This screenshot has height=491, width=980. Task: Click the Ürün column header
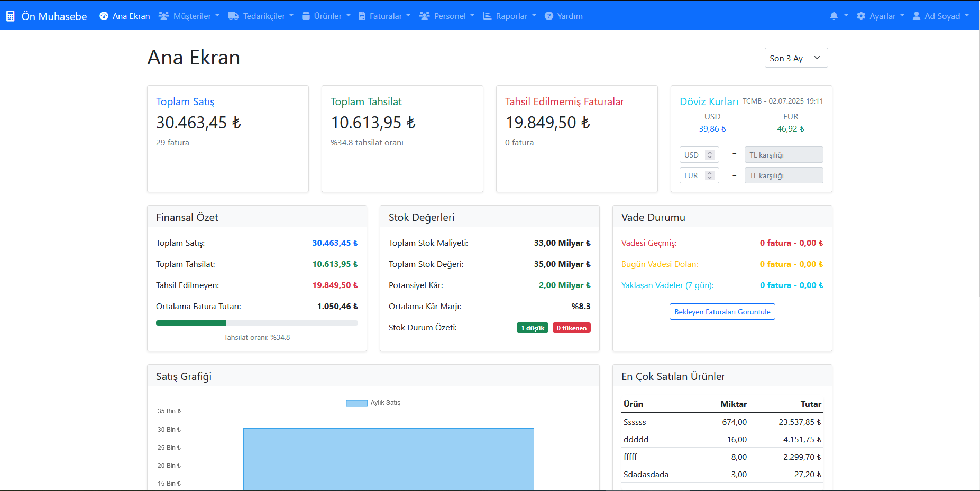633,404
